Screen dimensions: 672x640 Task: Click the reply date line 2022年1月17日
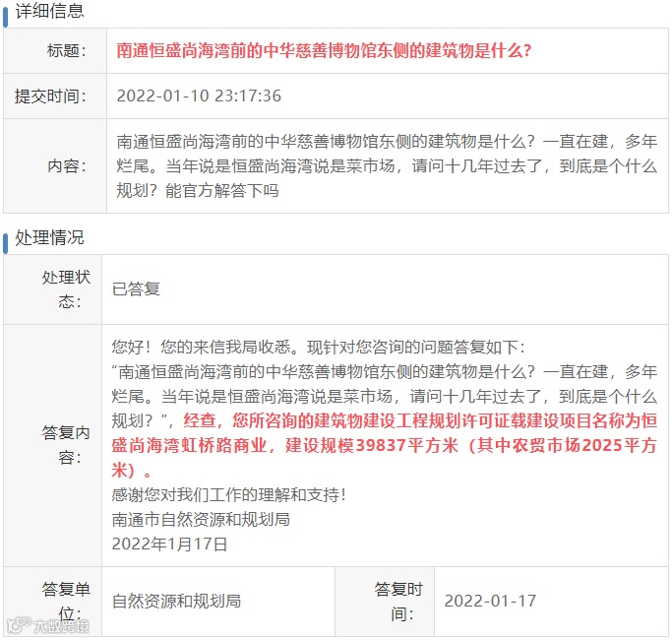169,544
